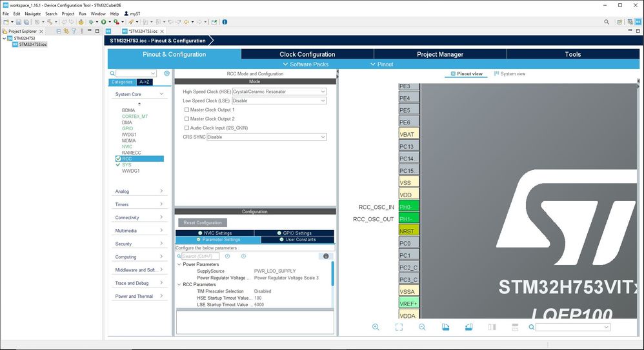The width and height of the screenshot is (644, 350).
Task: Click the parameter list vertical scrollbar
Action: pyautogui.click(x=332, y=274)
